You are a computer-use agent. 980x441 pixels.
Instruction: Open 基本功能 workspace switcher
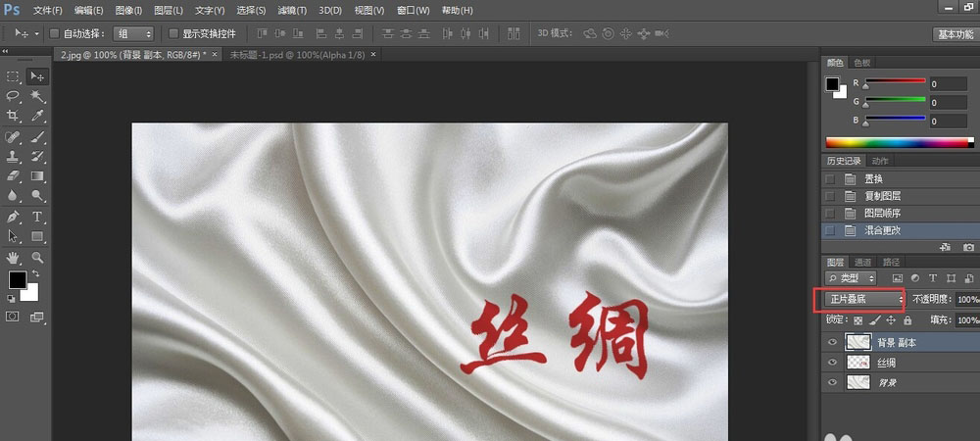coord(955,34)
